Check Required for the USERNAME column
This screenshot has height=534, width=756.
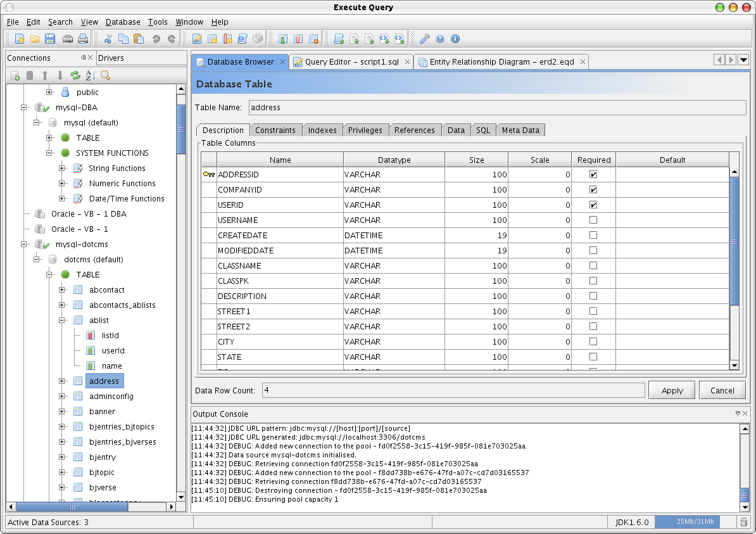(593, 220)
